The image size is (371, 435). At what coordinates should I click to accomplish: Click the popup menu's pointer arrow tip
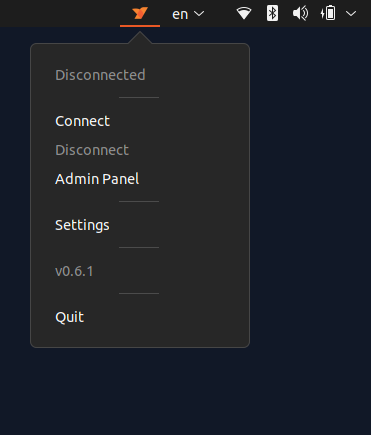coord(140,33)
